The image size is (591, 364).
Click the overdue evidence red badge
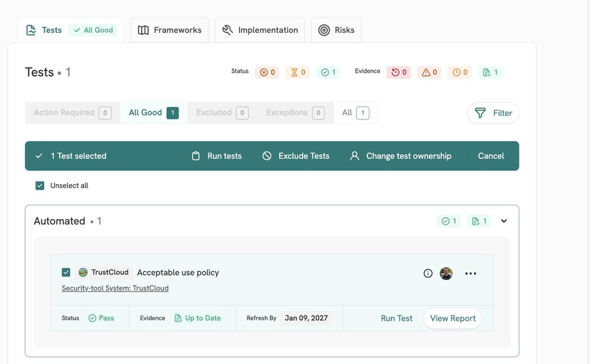399,72
